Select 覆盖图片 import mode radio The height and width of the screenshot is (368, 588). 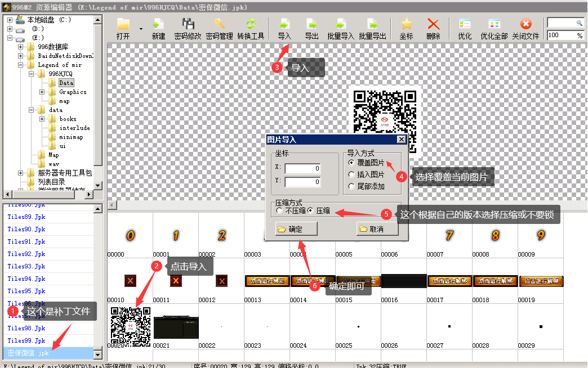351,163
